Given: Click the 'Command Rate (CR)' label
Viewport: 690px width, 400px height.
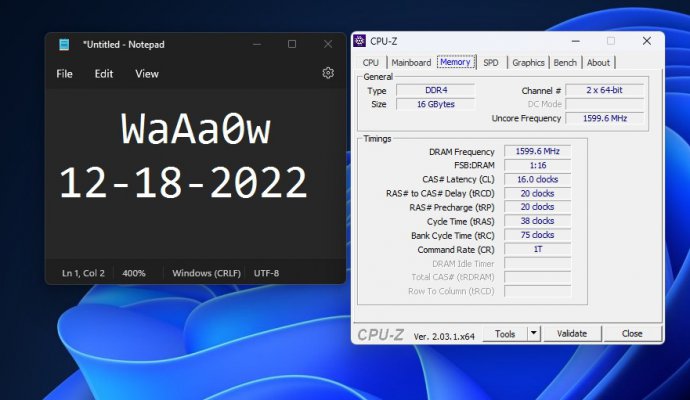Looking at the screenshot, I should 456,250.
